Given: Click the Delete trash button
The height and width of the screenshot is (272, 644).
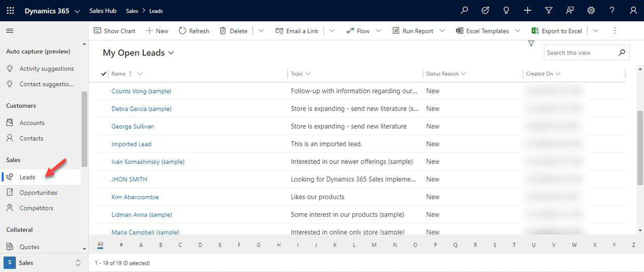Looking at the screenshot, I should (x=233, y=31).
